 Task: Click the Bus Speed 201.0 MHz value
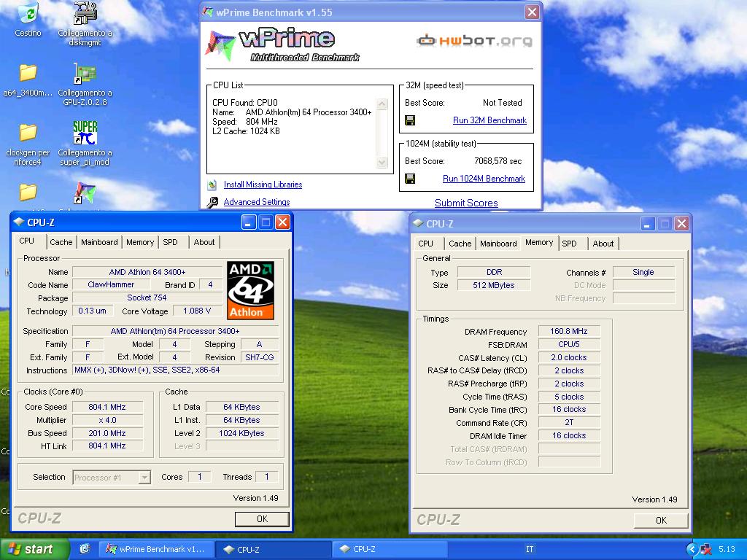[107, 433]
